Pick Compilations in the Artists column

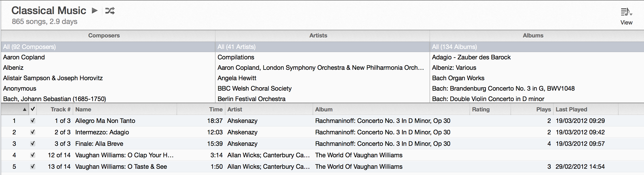click(236, 57)
